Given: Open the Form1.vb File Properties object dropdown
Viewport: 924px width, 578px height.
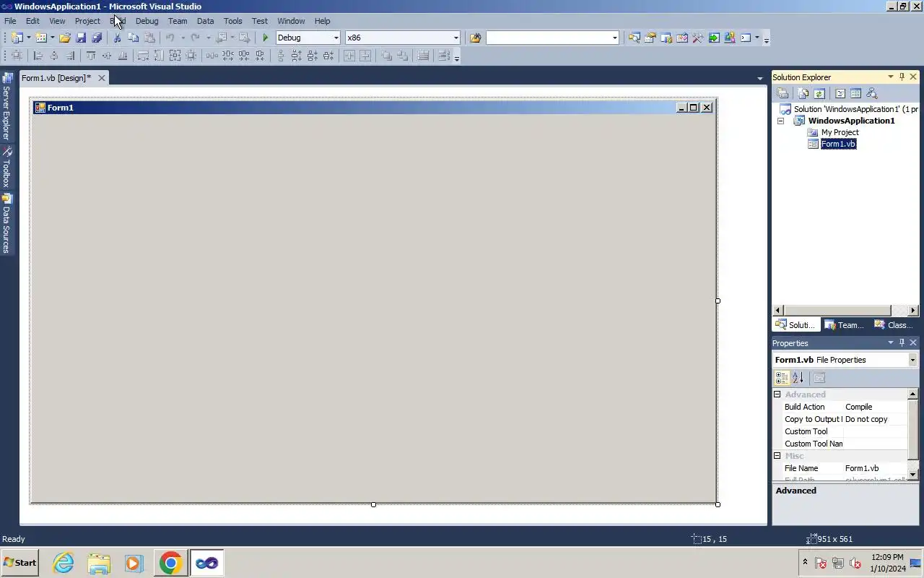Looking at the screenshot, I should coord(912,360).
